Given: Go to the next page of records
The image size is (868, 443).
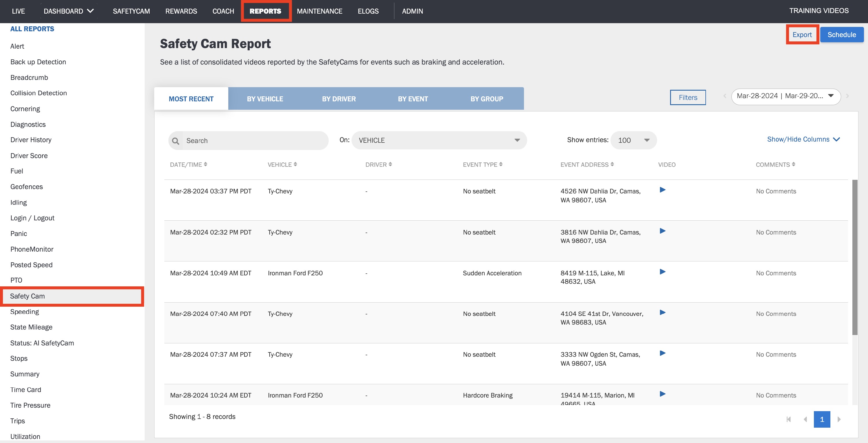Looking at the screenshot, I should tap(839, 419).
